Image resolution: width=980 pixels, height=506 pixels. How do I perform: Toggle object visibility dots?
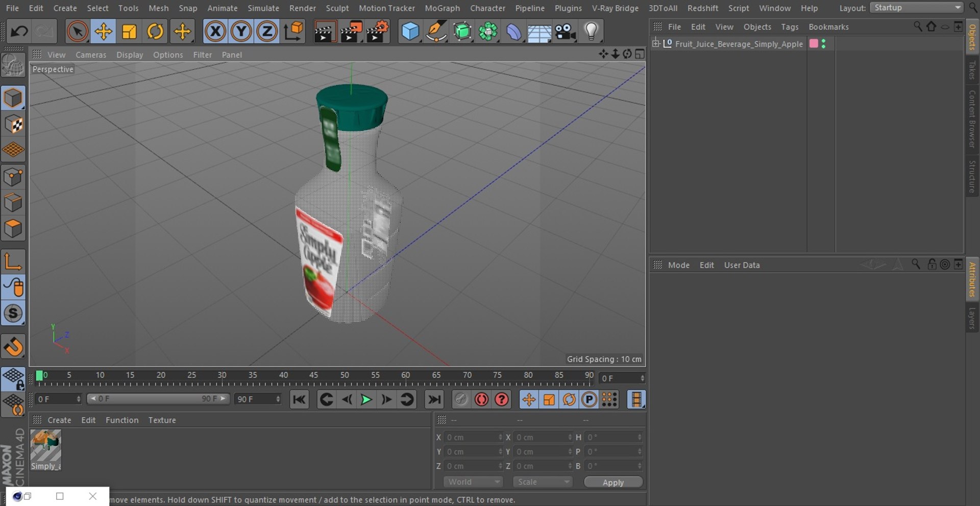point(823,44)
